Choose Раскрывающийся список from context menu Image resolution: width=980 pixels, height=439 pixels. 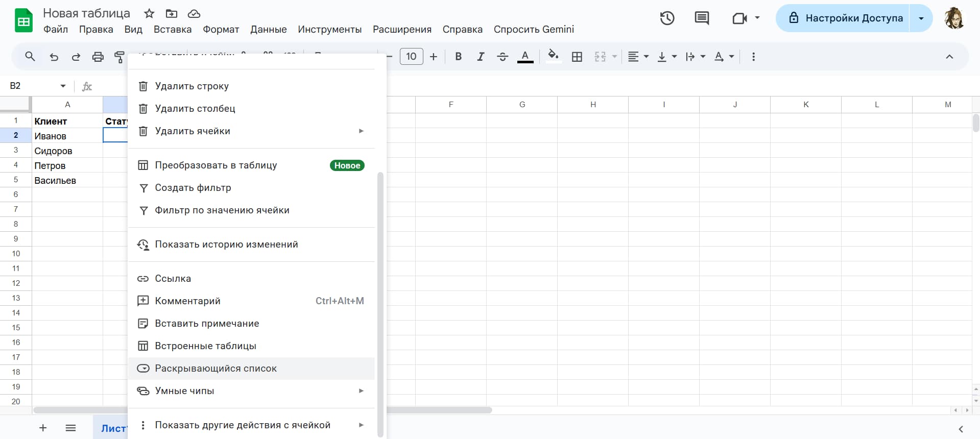[216, 368]
